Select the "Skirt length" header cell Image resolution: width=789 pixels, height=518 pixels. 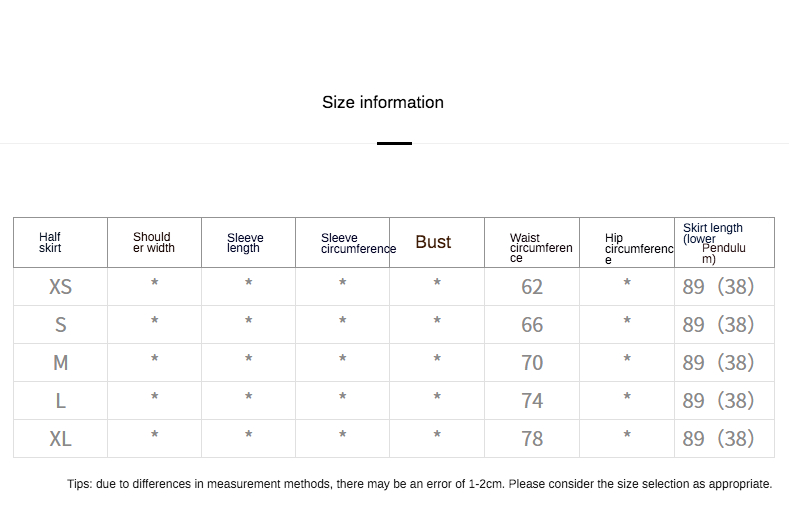pyautogui.click(x=713, y=243)
